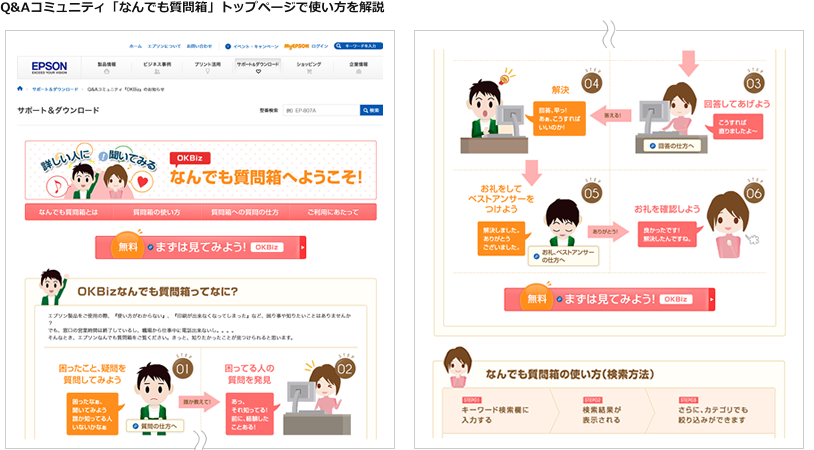Click the お礼を確認しよう step text
Image resolution: width=814 pixels, height=450 pixels.
click(667, 209)
